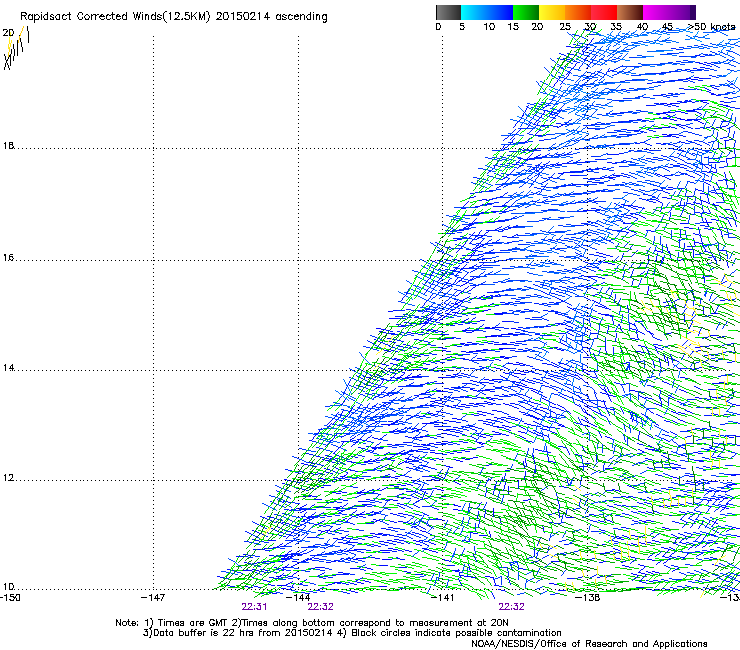Click the gray 0-5 knots legend segment
Screen dimensions: 740x650
pyautogui.click(x=448, y=12)
